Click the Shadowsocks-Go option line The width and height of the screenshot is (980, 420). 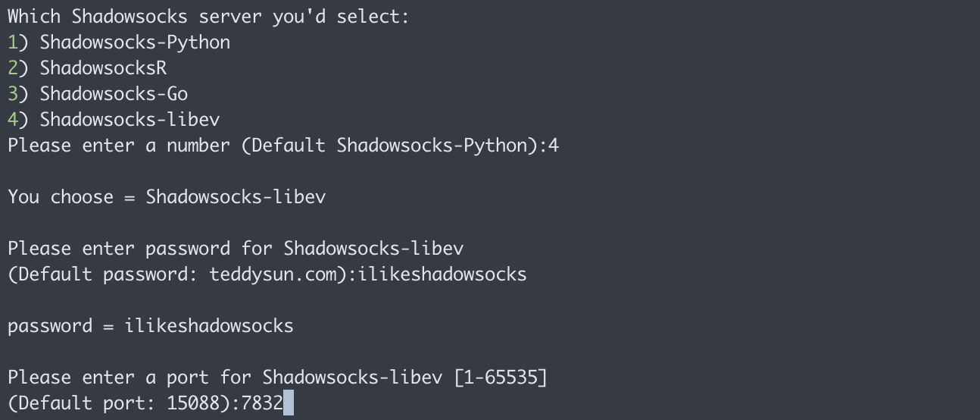(98, 94)
